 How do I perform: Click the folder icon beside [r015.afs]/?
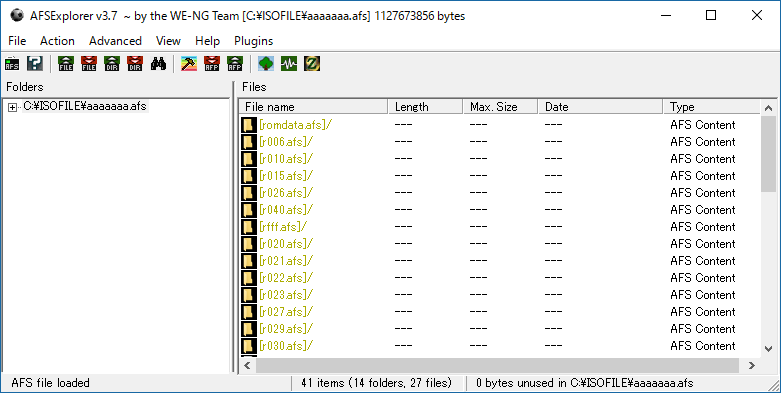249,175
